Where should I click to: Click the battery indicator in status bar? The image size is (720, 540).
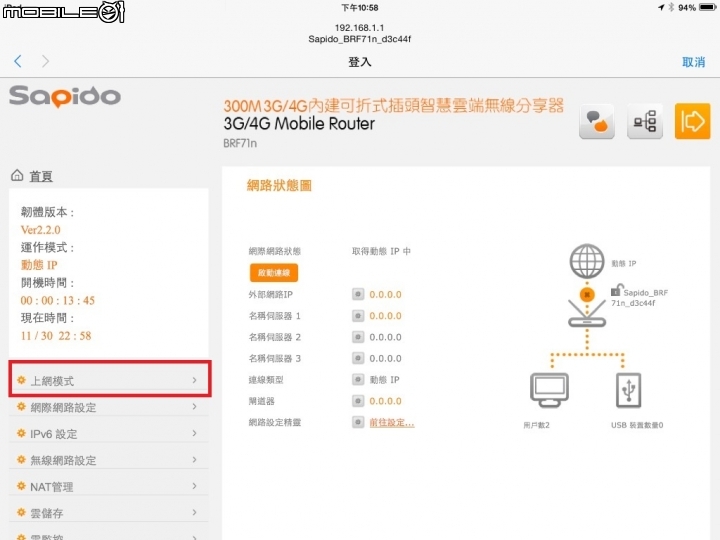(707, 7)
